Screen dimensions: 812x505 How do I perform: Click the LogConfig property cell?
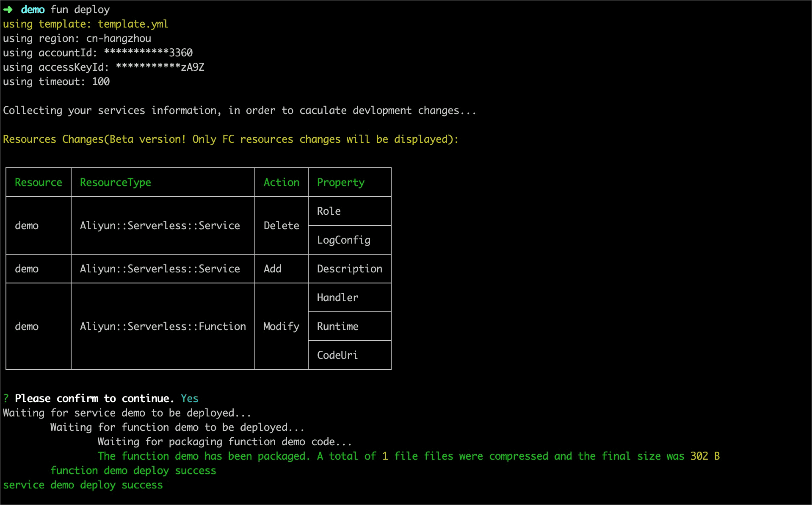pyautogui.click(x=343, y=240)
